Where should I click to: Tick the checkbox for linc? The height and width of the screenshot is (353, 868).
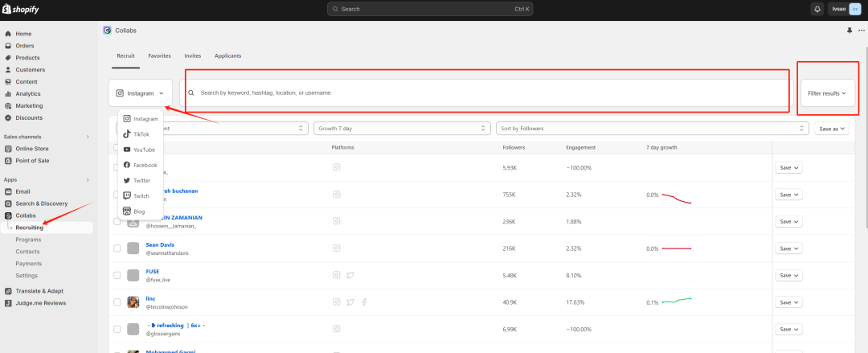117,302
